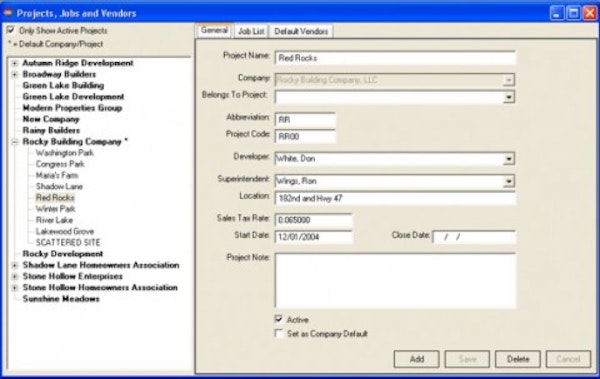The height and width of the screenshot is (379, 600).
Task: Select Green Lake Development company
Action: point(73,97)
